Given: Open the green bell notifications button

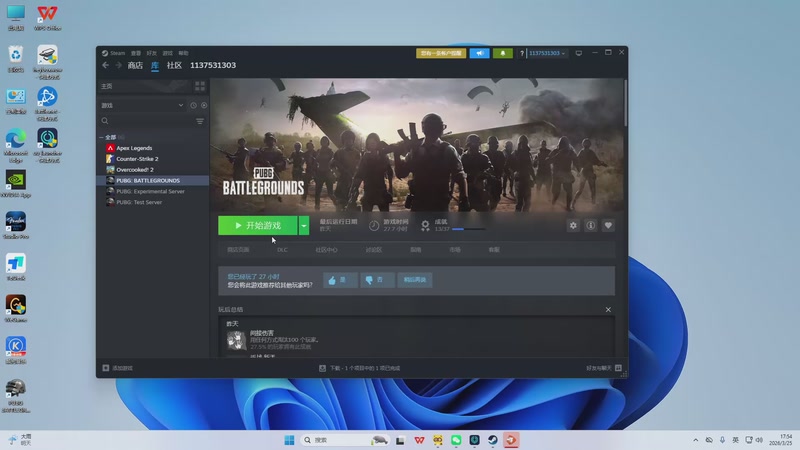Looking at the screenshot, I should coord(503,53).
